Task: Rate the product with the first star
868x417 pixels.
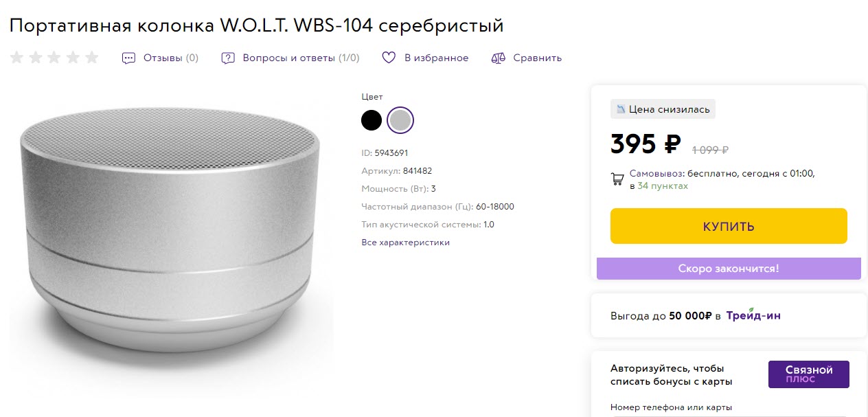Action: [x=16, y=58]
